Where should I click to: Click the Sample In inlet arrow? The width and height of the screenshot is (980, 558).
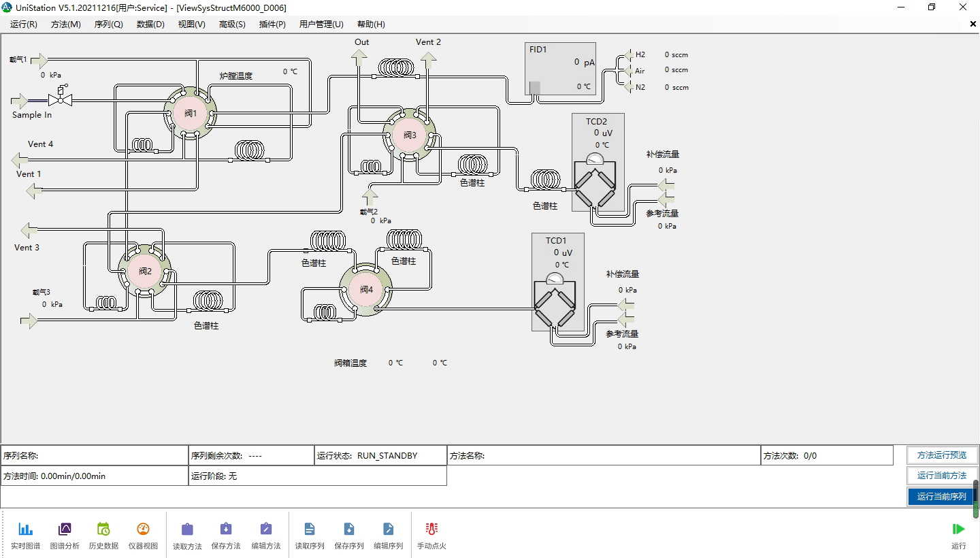click(20, 101)
